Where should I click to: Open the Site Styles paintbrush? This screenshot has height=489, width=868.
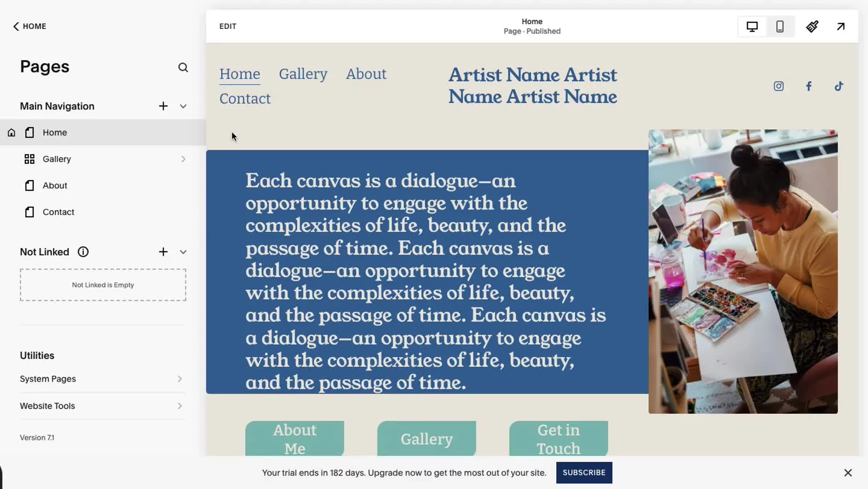[812, 27]
